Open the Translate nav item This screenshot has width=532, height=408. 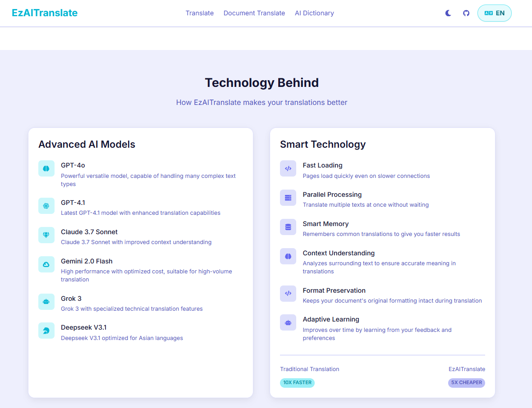(199, 13)
